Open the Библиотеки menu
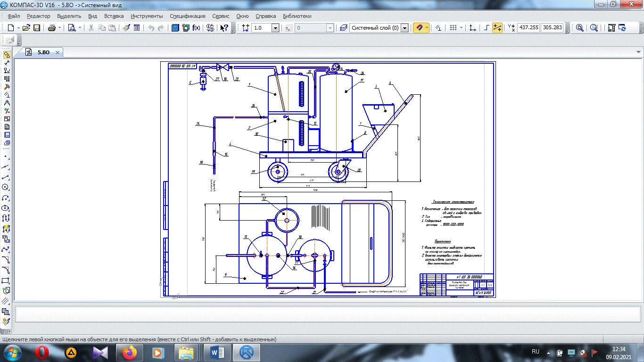 [x=297, y=16]
